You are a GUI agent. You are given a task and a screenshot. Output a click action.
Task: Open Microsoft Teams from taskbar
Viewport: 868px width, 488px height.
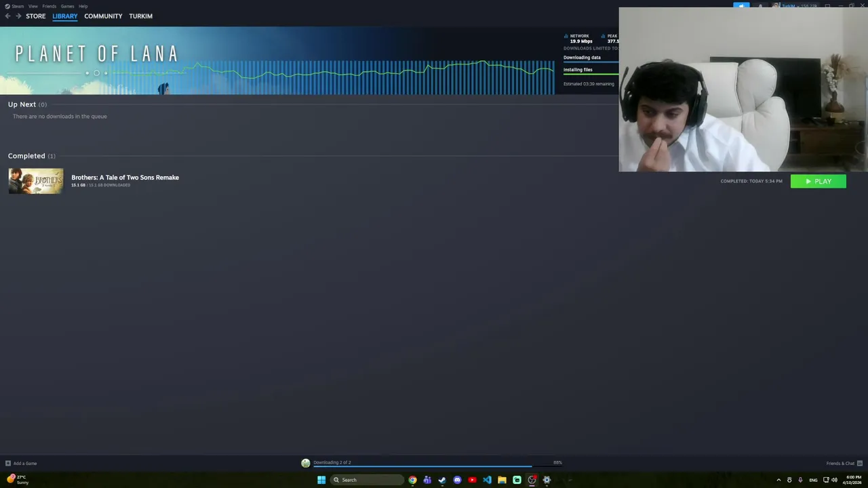pos(427,480)
